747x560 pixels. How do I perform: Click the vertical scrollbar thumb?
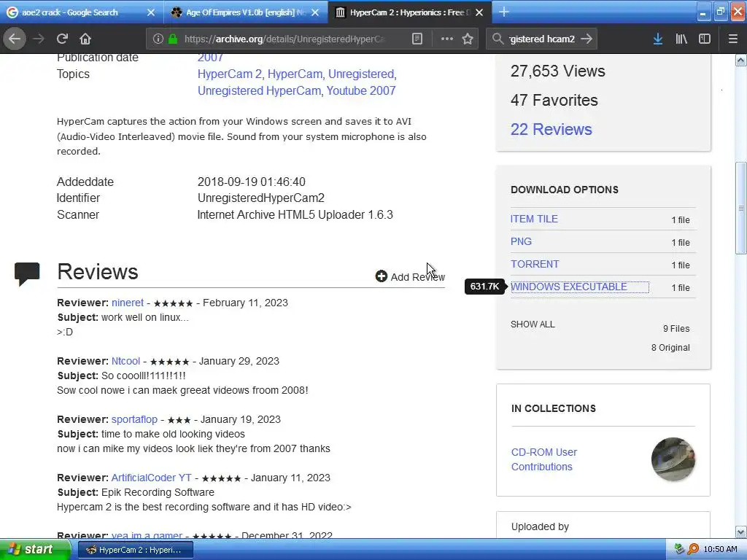click(x=741, y=208)
